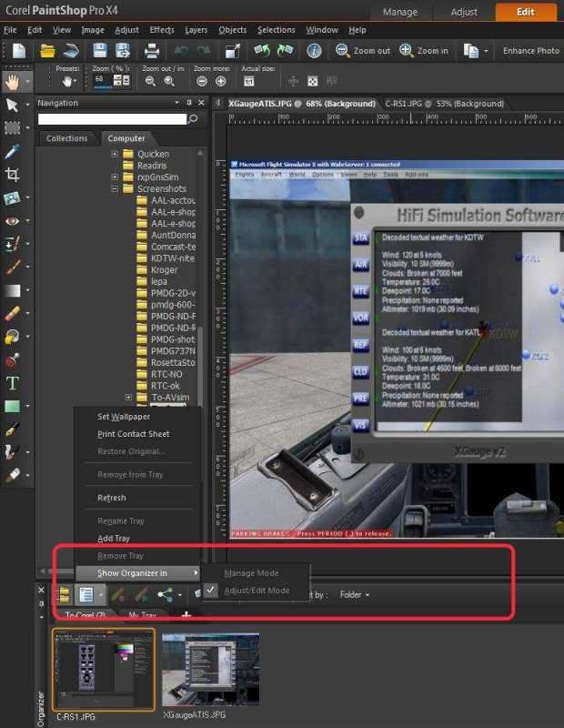Click Set Wallpaper in context menu
564x728 pixels.
[121, 417]
